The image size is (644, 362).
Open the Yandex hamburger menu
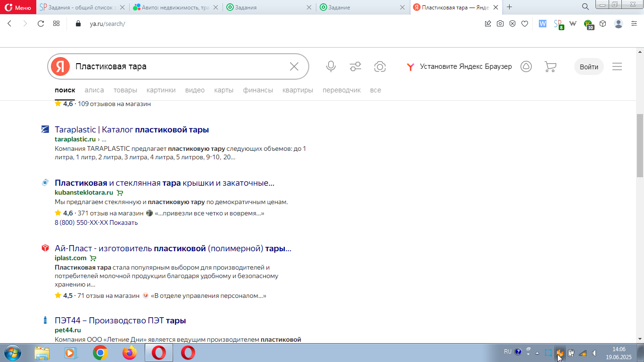(617, 66)
